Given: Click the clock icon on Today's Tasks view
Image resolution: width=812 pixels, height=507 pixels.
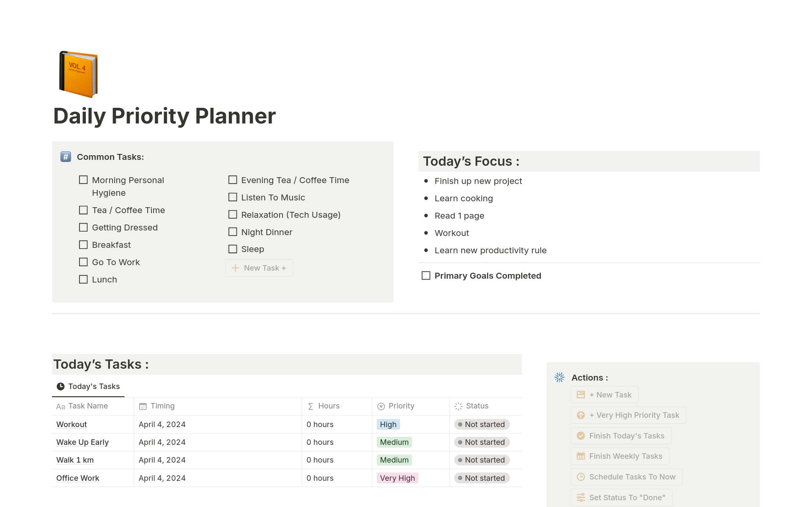Looking at the screenshot, I should point(60,386).
